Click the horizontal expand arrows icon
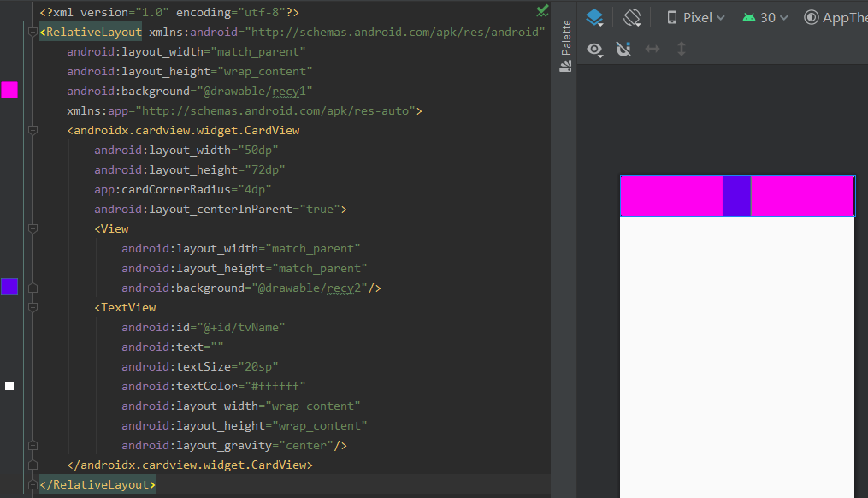Image resolution: width=868 pixels, height=498 pixels. pos(652,50)
